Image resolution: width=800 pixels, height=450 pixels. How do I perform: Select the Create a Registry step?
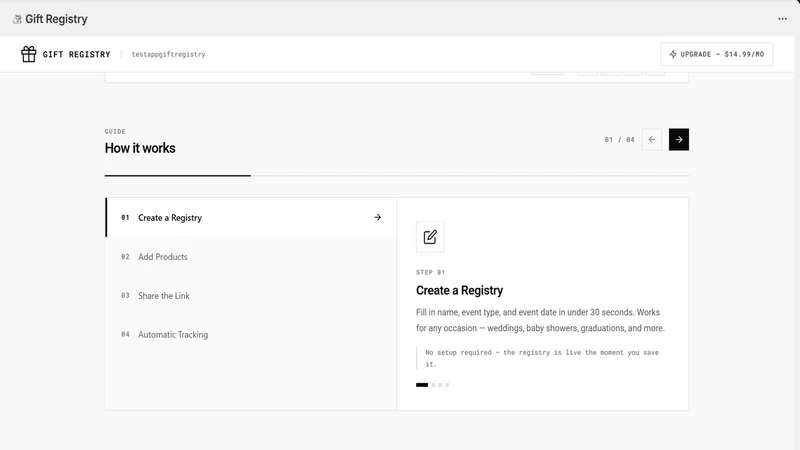click(251, 217)
